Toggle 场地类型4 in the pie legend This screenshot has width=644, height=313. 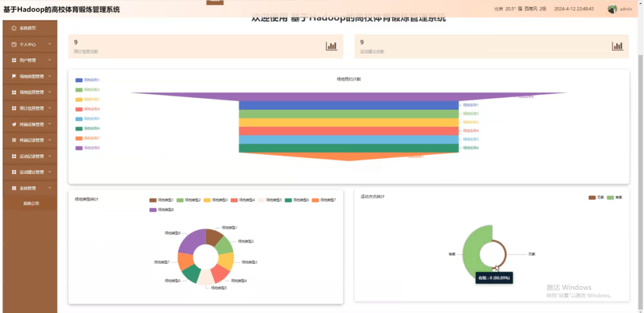pyautogui.click(x=243, y=200)
